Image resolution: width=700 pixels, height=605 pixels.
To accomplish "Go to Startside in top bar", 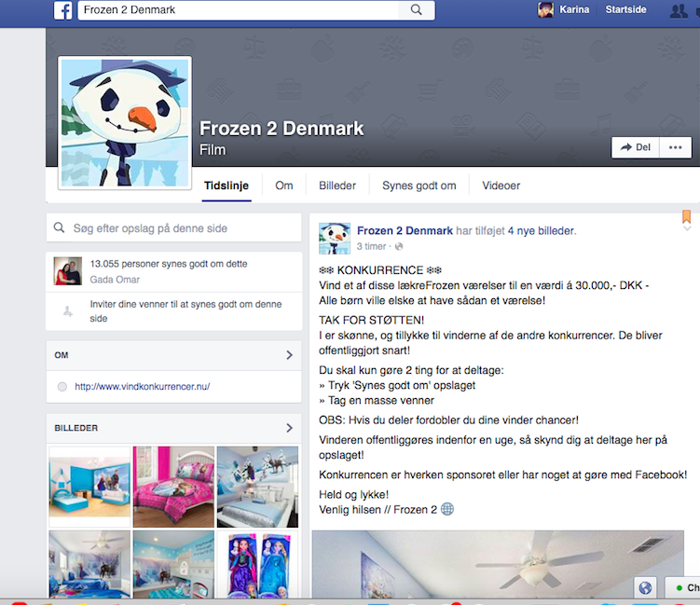I will click(x=625, y=9).
